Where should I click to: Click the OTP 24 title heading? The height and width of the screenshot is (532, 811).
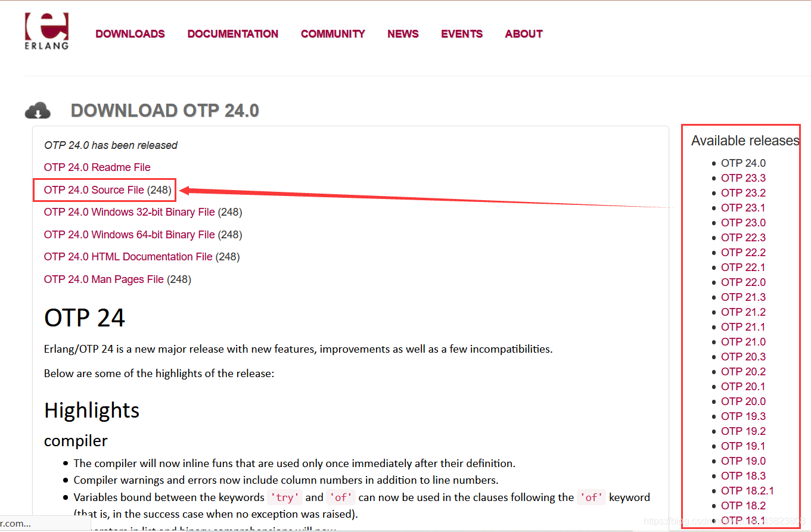coord(85,318)
